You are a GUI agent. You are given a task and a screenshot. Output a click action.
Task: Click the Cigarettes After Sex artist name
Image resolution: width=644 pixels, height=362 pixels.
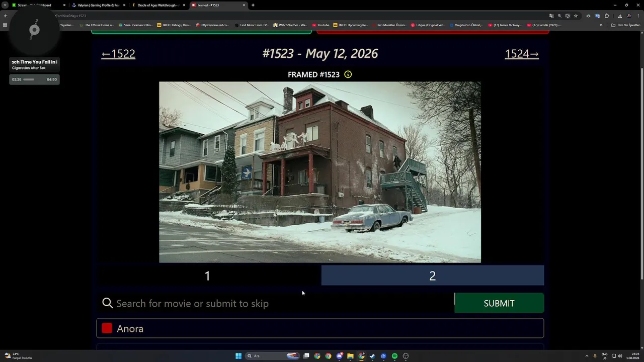[x=29, y=68]
